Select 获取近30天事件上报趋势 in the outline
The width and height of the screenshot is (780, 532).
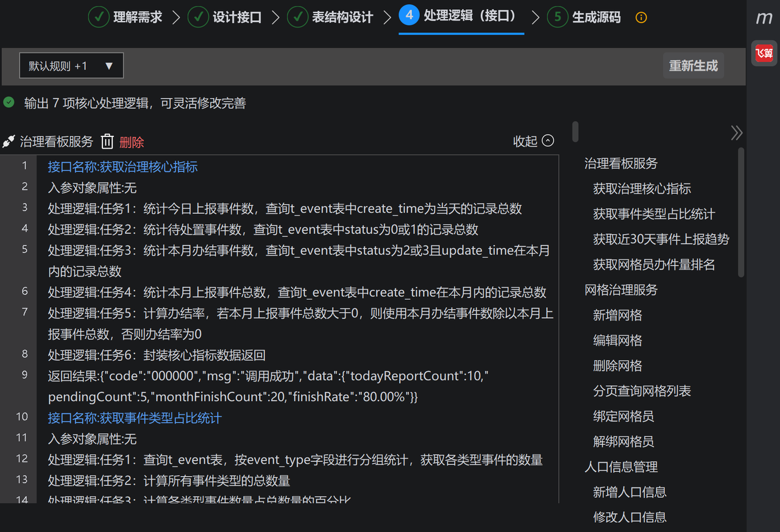(661, 239)
